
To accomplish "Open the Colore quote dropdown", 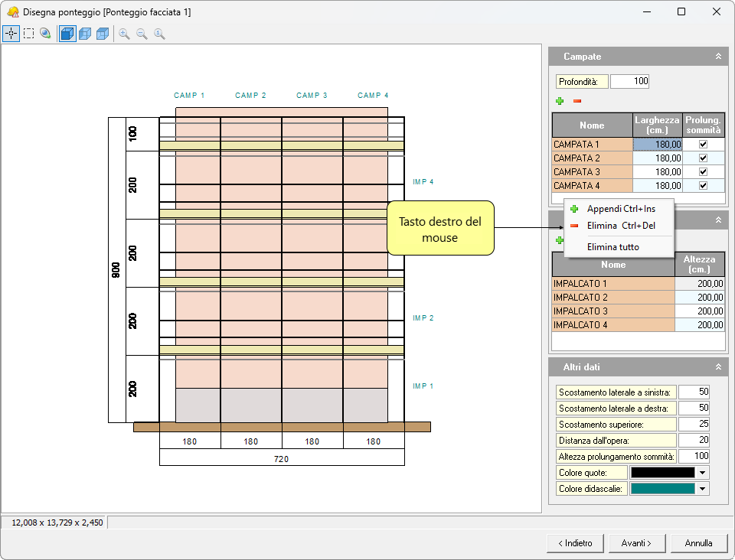I will point(703,473).
